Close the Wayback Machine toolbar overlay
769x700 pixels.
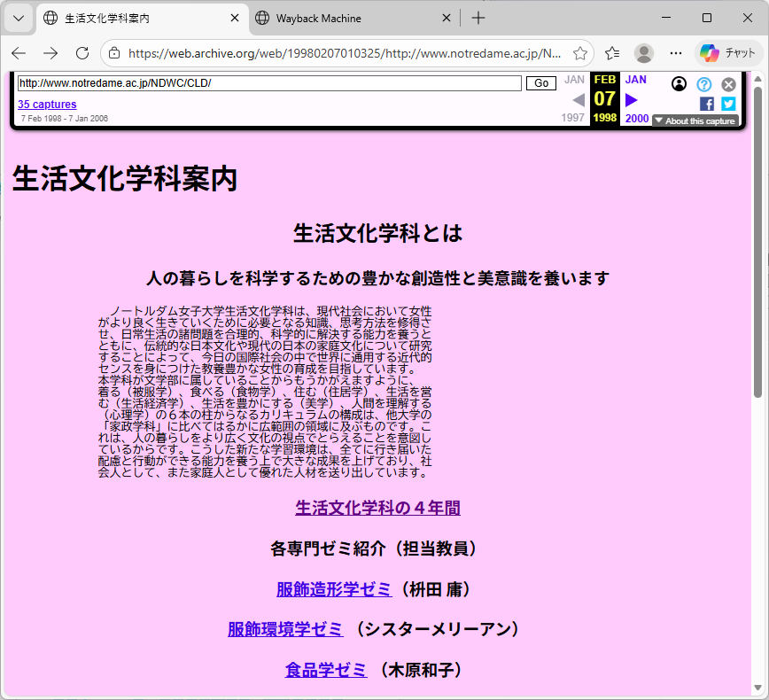[728, 84]
